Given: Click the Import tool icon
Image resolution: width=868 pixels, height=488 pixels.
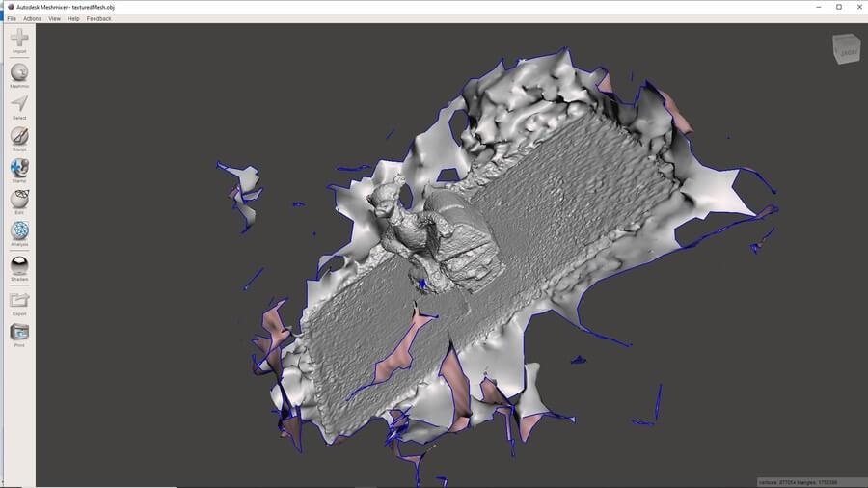Looking at the screenshot, I should 19,39.
